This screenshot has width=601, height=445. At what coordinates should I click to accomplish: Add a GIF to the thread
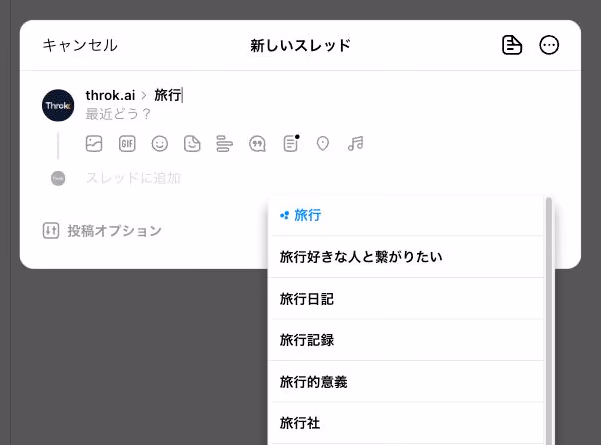click(127, 144)
